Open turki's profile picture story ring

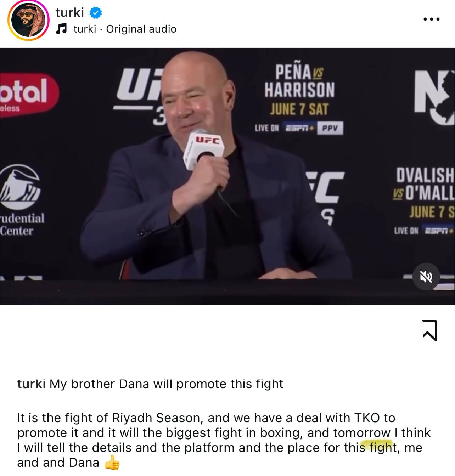28,20
